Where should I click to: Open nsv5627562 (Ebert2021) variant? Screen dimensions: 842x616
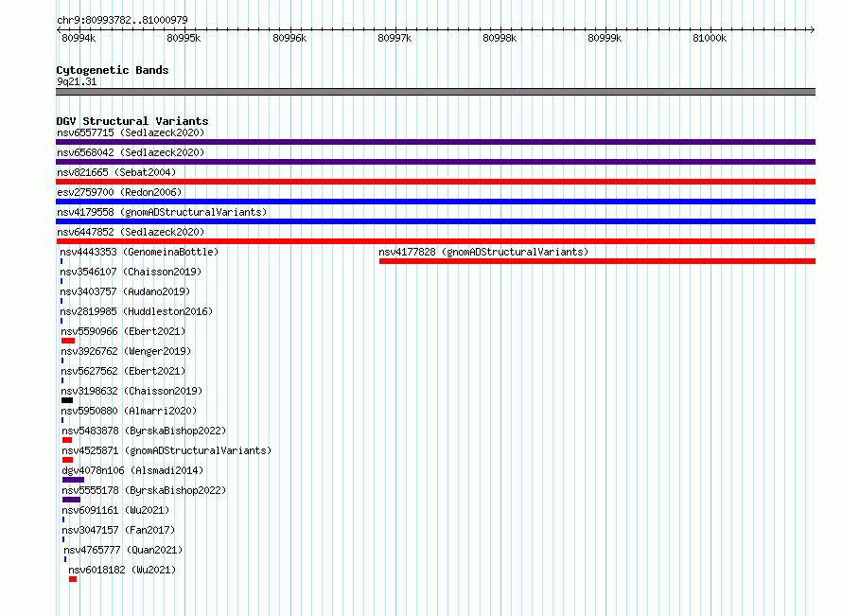click(x=123, y=371)
